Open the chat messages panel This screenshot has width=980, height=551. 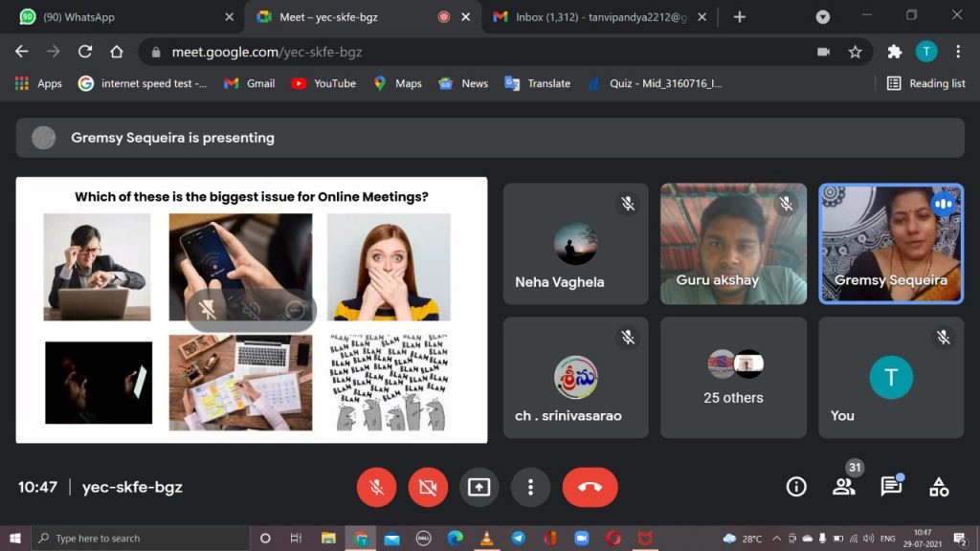tap(891, 487)
